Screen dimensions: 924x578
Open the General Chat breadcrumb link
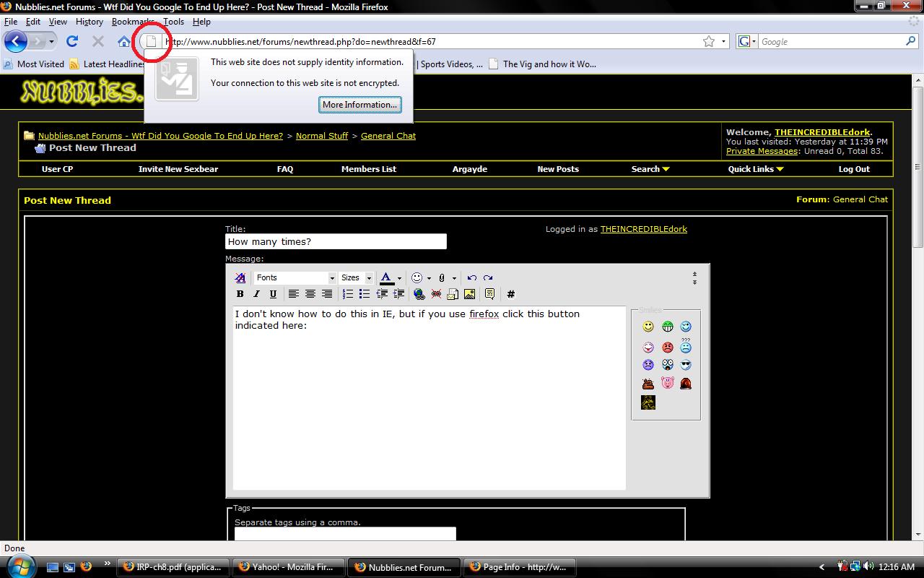pos(388,136)
